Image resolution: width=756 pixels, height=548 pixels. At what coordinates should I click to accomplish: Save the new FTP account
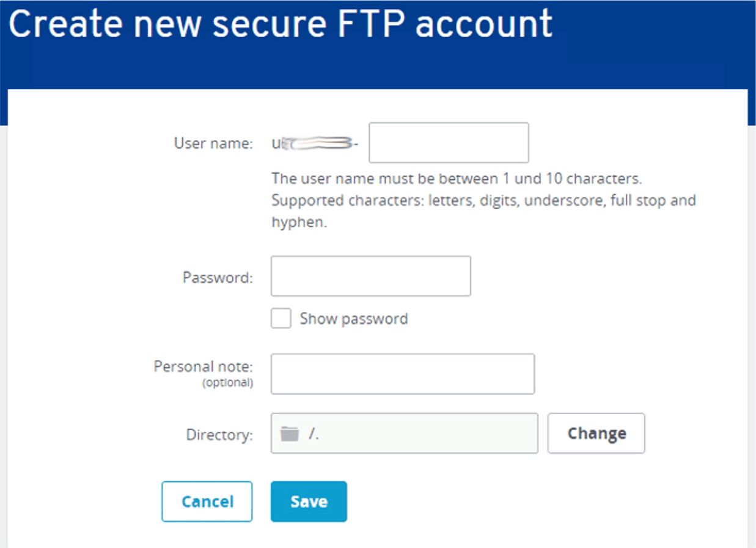[309, 502]
